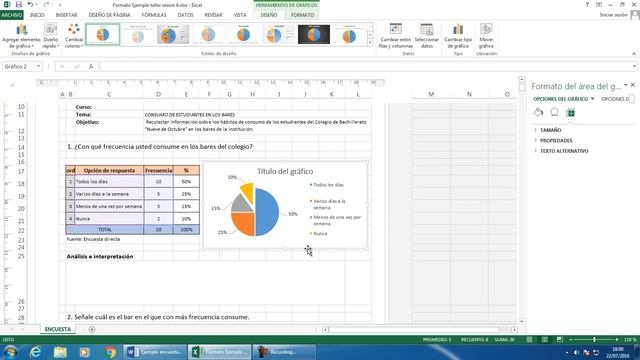Switch to Page Layout view in status bar

pyautogui.click(x=544, y=340)
